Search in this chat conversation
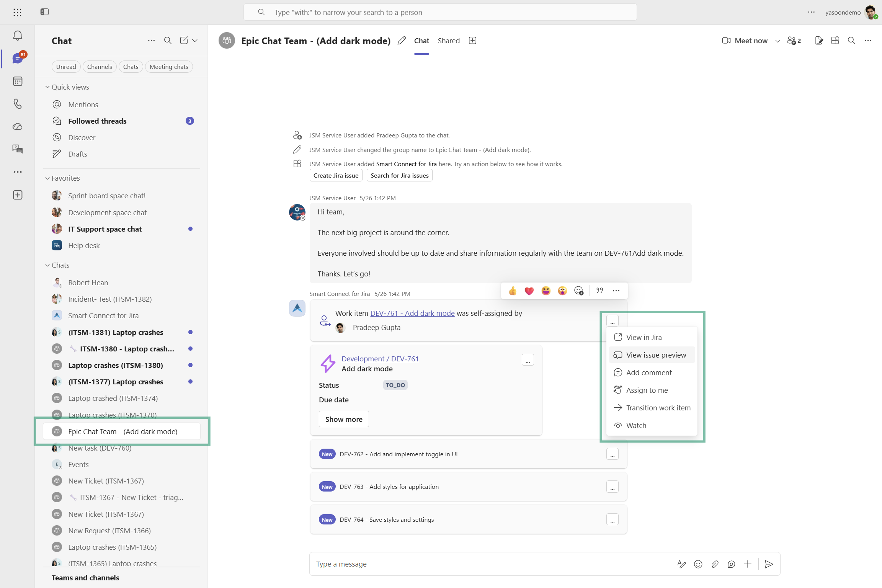The height and width of the screenshot is (588, 882). [x=851, y=41]
